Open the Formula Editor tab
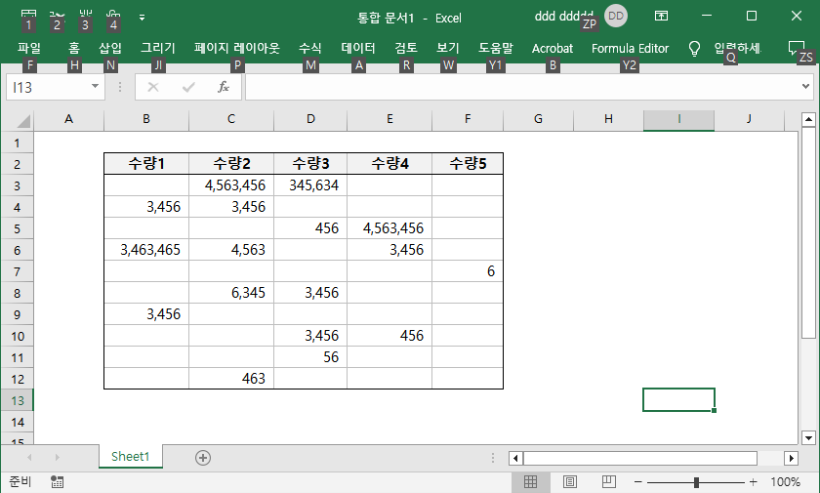820x493 pixels. (x=630, y=49)
